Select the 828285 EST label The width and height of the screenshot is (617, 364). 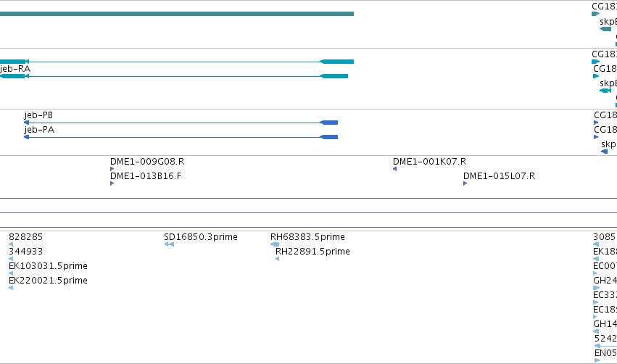point(25,237)
